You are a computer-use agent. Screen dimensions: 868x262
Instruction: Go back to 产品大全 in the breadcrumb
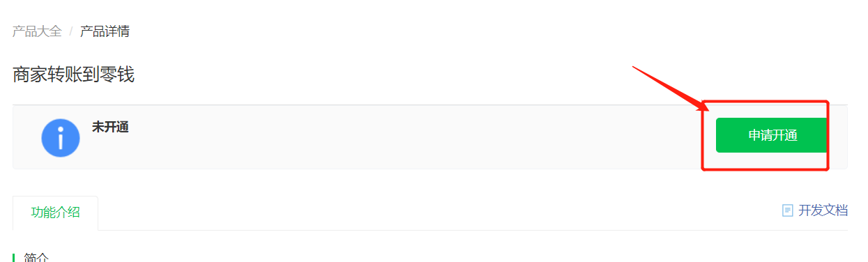[x=37, y=31]
